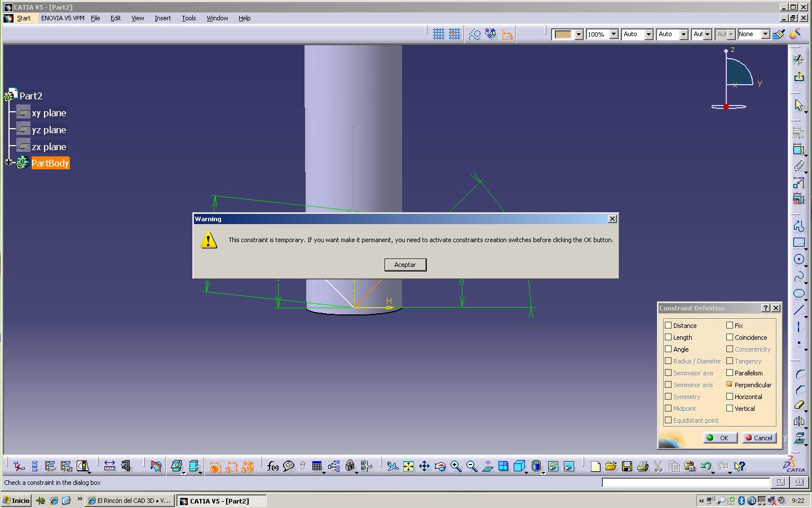Viewport: 812px width, 508px height.
Task: Toggle the sketcher Grid display icon
Action: click(438, 34)
